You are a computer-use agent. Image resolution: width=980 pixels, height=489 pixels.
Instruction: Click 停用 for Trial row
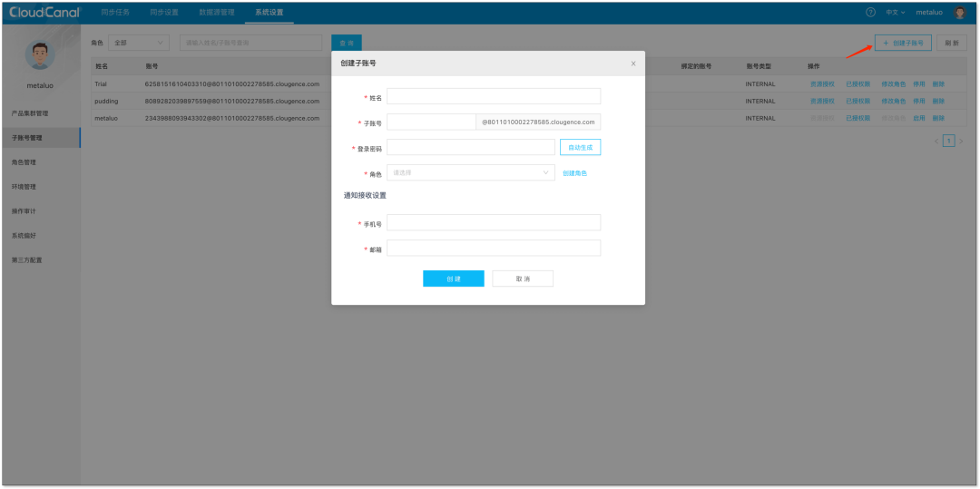point(918,83)
